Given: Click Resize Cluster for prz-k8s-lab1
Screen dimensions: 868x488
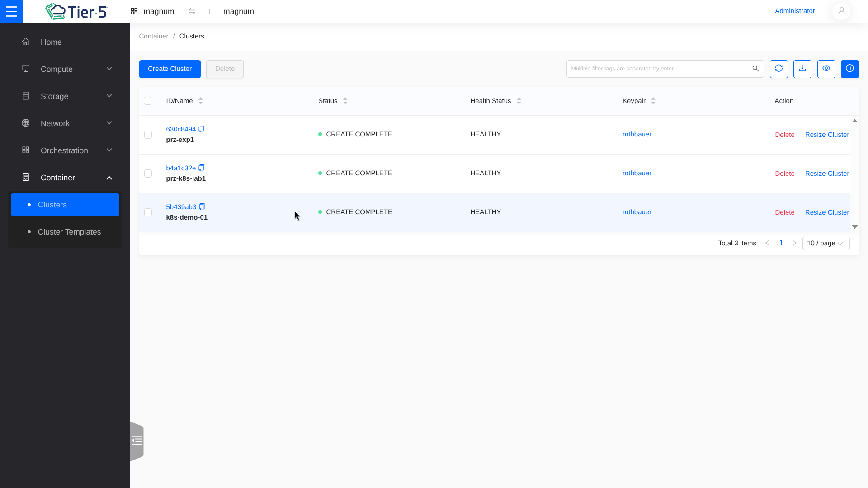Looking at the screenshot, I should click(826, 174).
